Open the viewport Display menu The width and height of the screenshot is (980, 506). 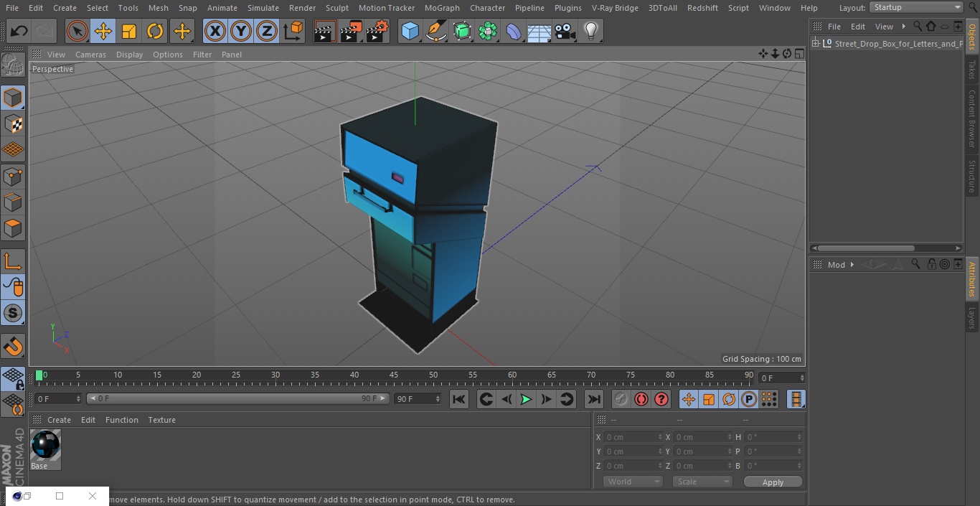click(x=129, y=55)
